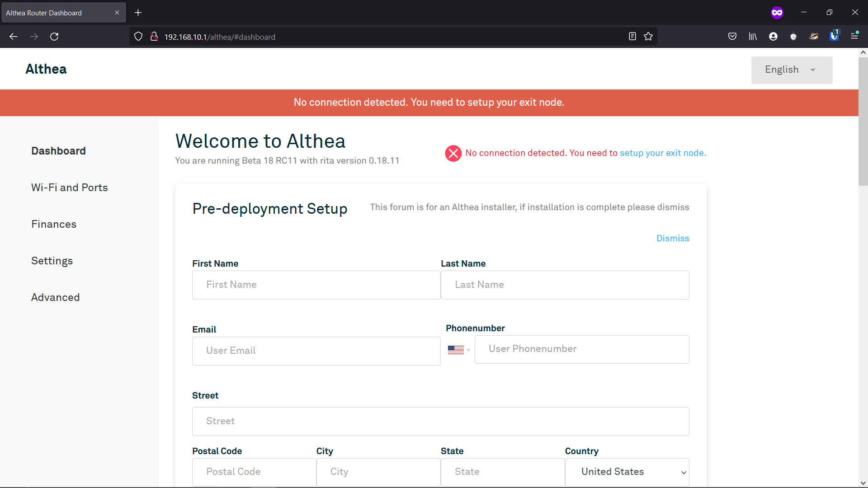Navigate to the Finances section
Viewport: 868px width, 488px height.
(x=54, y=224)
